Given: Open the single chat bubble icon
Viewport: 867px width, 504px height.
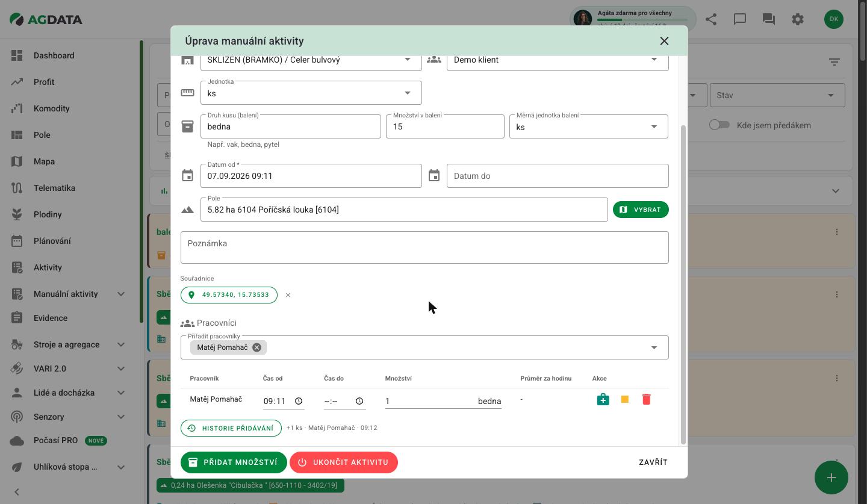Looking at the screenshot, I should pos(740,19).
